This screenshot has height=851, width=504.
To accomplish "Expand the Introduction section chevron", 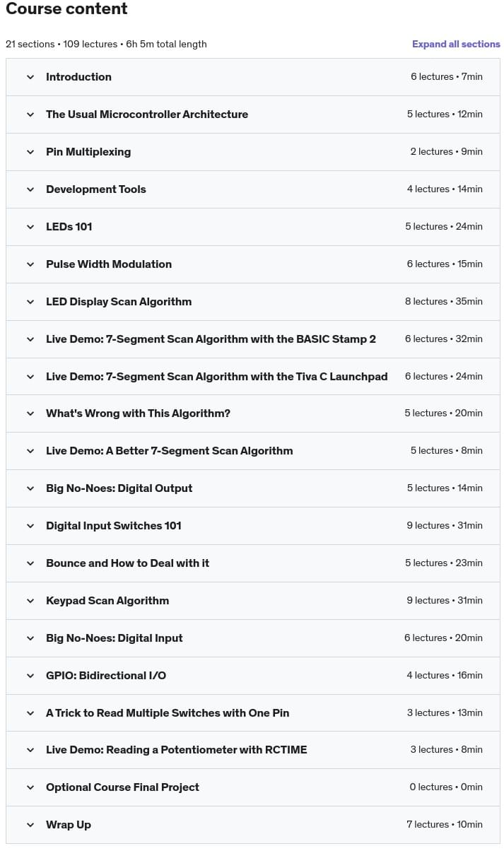I will pos(30,77).
